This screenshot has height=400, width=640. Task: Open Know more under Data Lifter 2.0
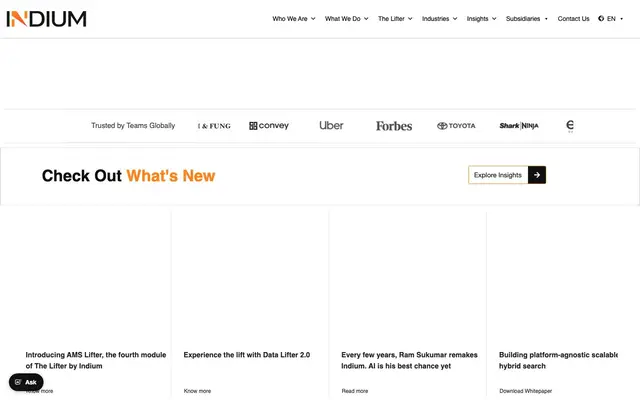197,391
